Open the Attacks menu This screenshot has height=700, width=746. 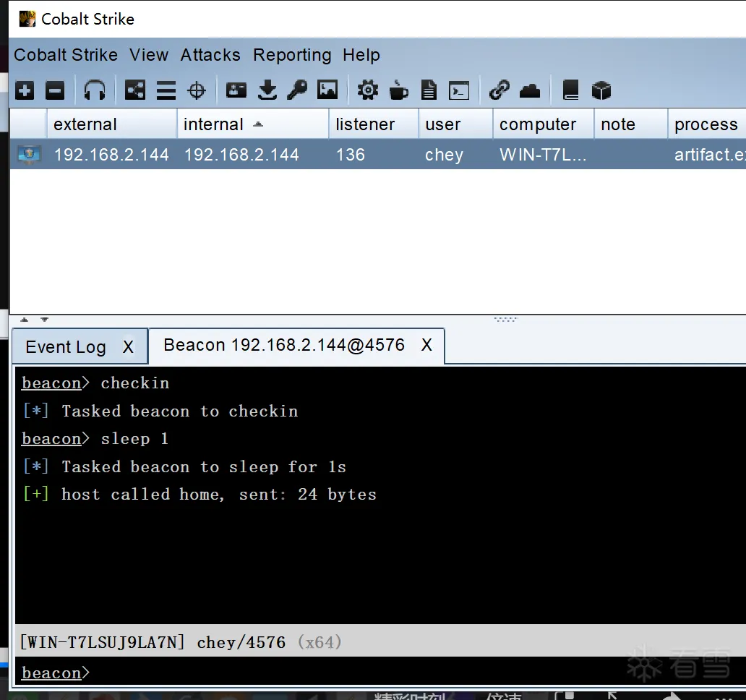[x=210, y=55]
